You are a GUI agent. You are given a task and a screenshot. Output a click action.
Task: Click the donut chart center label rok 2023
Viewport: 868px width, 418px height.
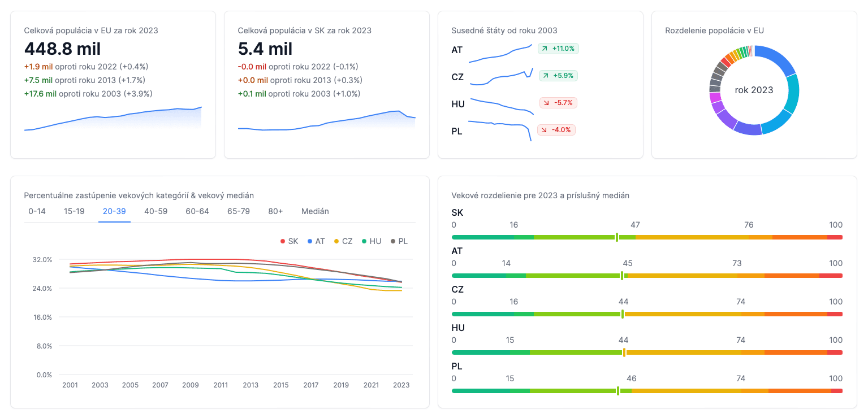click(x=754, y=90)
